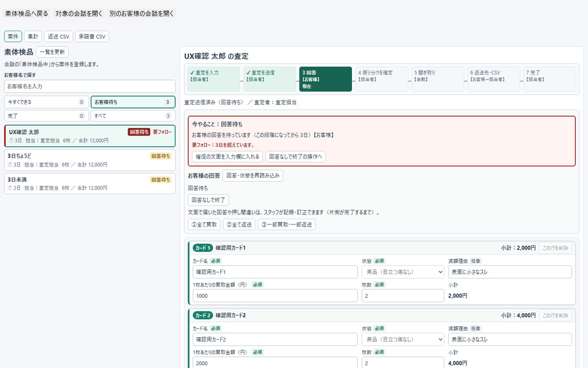Click 減額理由 field of カード 1
The width and height of the screenshot is (588, 368).
(x=510, y=272)
